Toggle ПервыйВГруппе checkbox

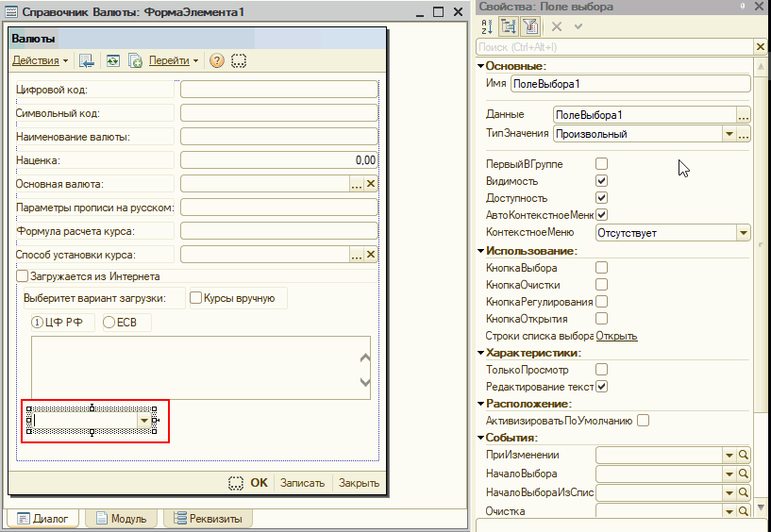point(601,163)
